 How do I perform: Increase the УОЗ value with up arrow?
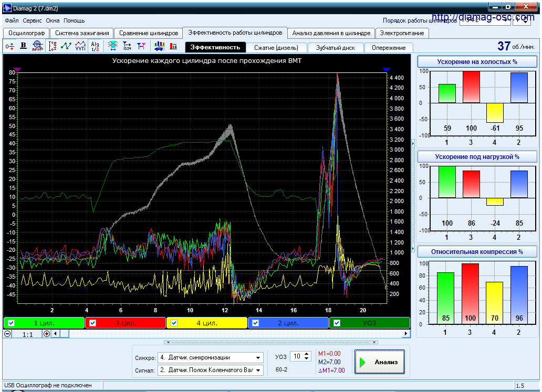(307, 354)
